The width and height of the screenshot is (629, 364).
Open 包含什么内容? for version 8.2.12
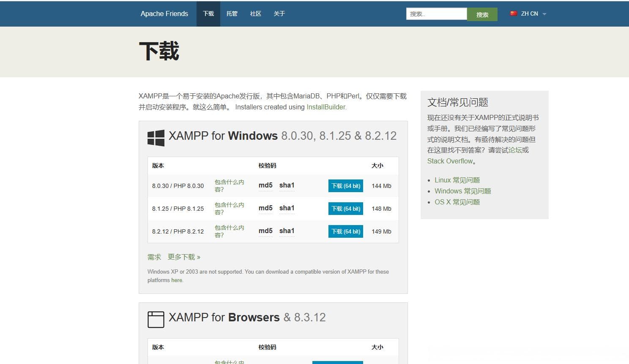[229, 231]
